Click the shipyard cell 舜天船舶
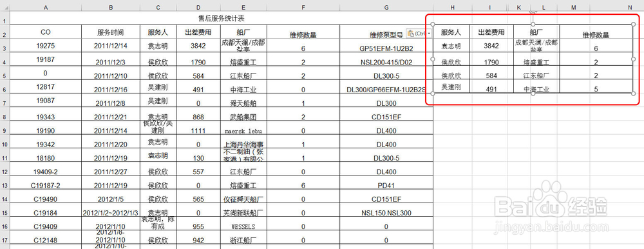The width and height of the screenshot is (644, 249). (x=243, y=101)
